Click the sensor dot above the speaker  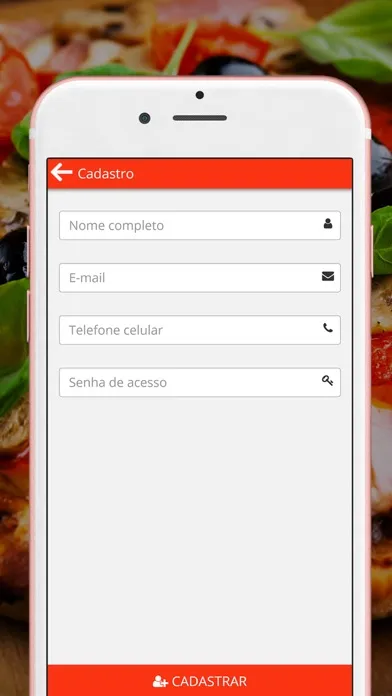tap(200, 95)
